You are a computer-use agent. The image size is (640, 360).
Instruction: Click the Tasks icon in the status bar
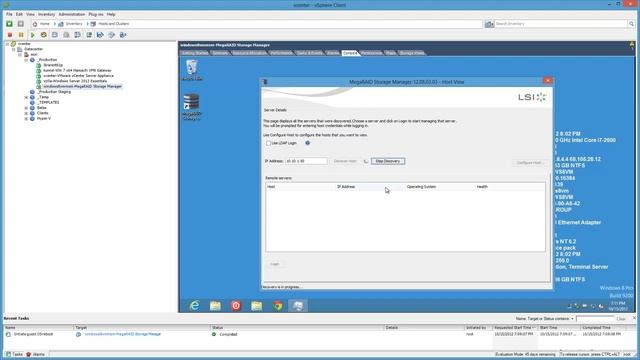pos(8,354)
